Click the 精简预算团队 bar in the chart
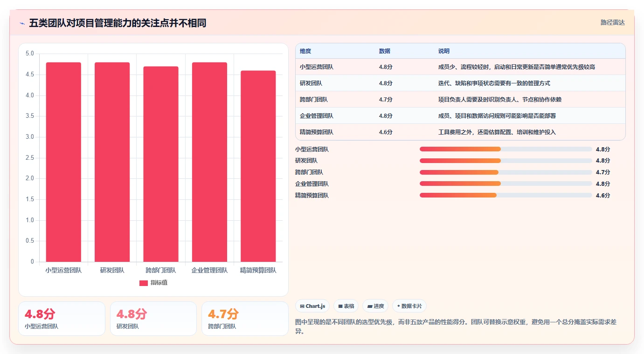The height and width of the screenshot is (354, 644). [x=258, y=166]
